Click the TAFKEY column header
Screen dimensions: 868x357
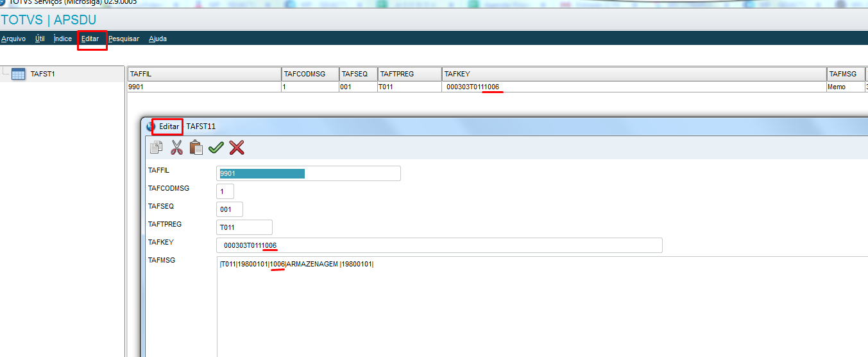[634, 74]
